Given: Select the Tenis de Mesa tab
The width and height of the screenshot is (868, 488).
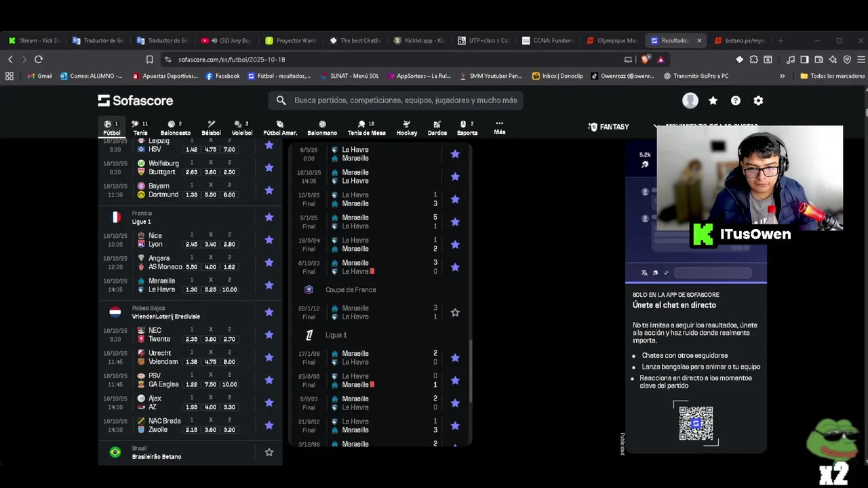Looking at the screenshot, I should [366, 128].
